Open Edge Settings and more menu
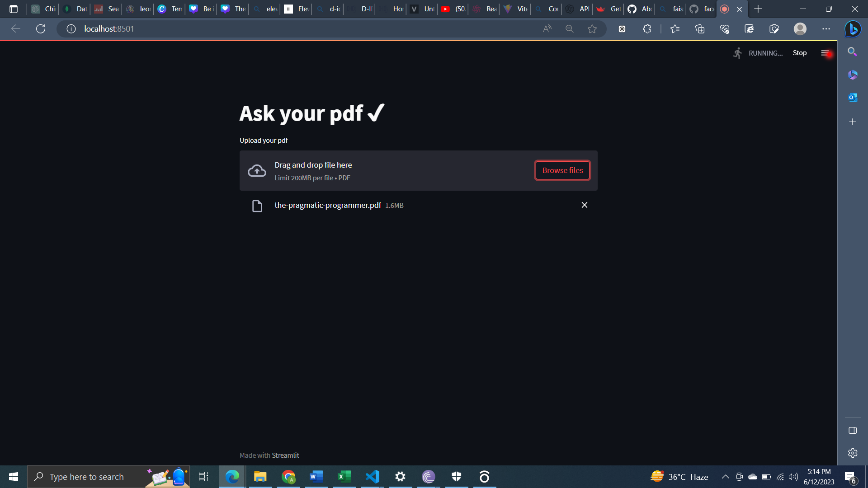 [x=826, y=29]
